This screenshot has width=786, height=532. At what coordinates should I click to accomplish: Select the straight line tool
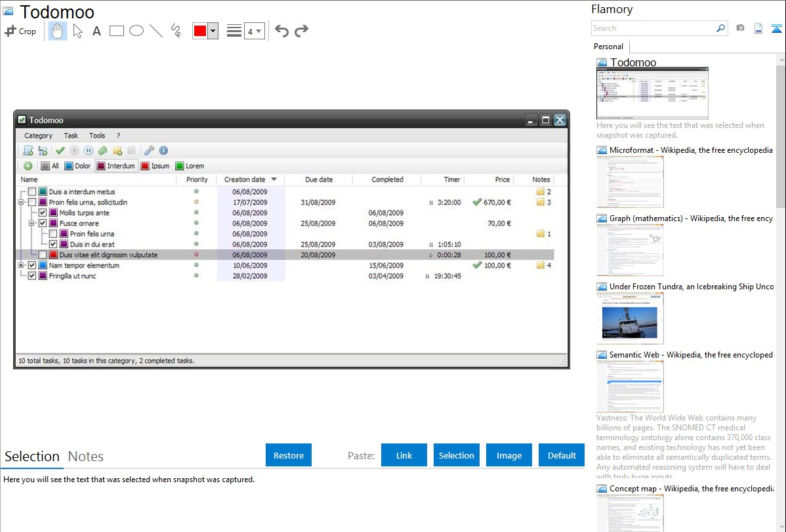(x=156, y=31)
